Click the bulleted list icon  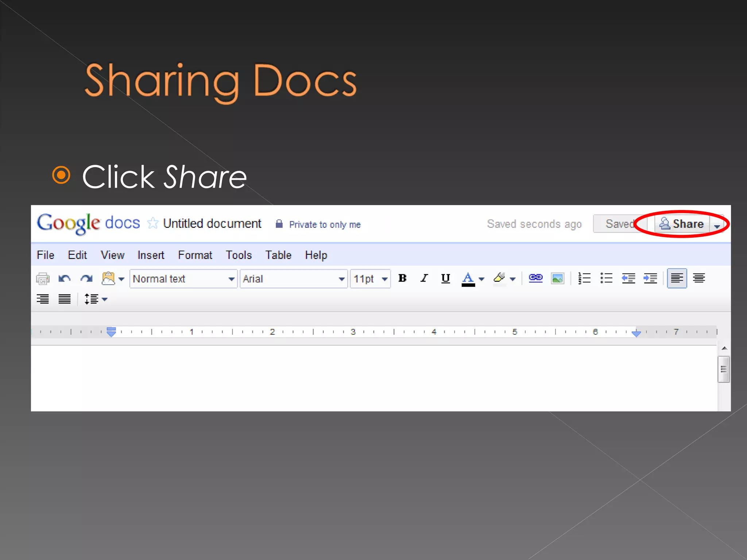tap(606, 278)
